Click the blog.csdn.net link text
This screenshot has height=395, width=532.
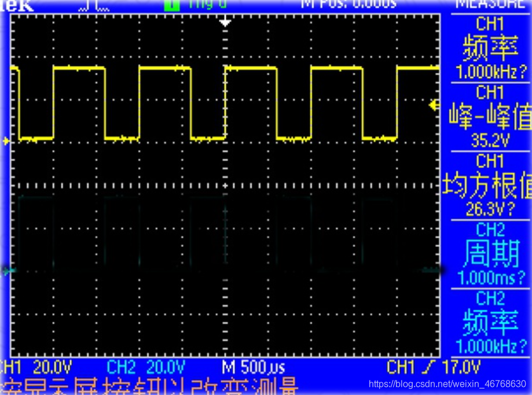pyautogui.click(x=447, y=384)
